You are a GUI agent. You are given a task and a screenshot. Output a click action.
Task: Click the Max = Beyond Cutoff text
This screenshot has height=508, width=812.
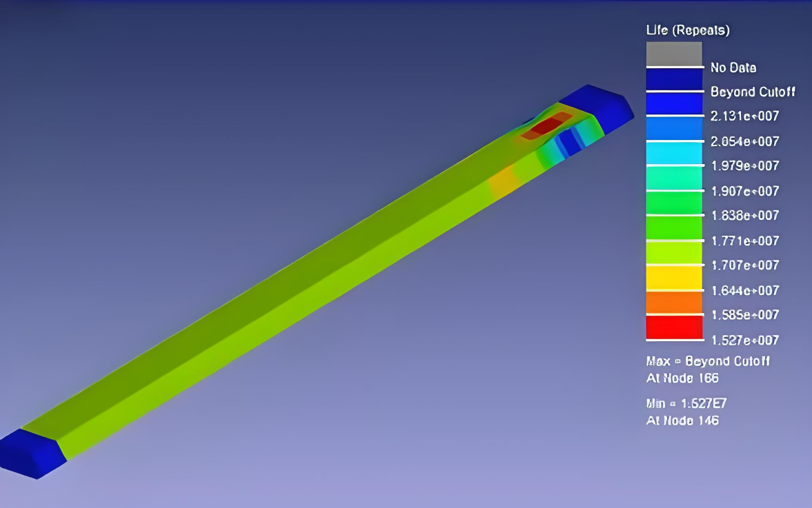[x=708, y=361]
